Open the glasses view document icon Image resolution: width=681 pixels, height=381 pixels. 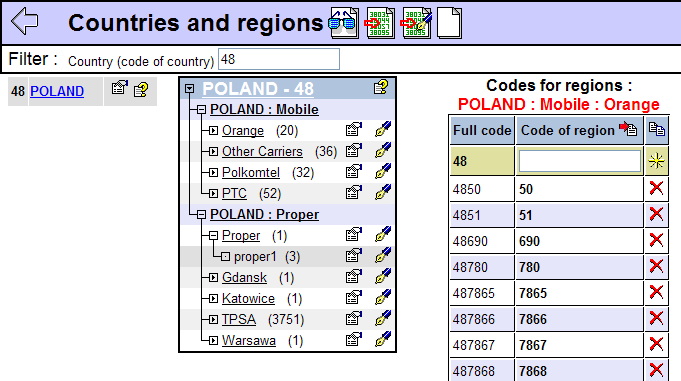pos(344,23)
